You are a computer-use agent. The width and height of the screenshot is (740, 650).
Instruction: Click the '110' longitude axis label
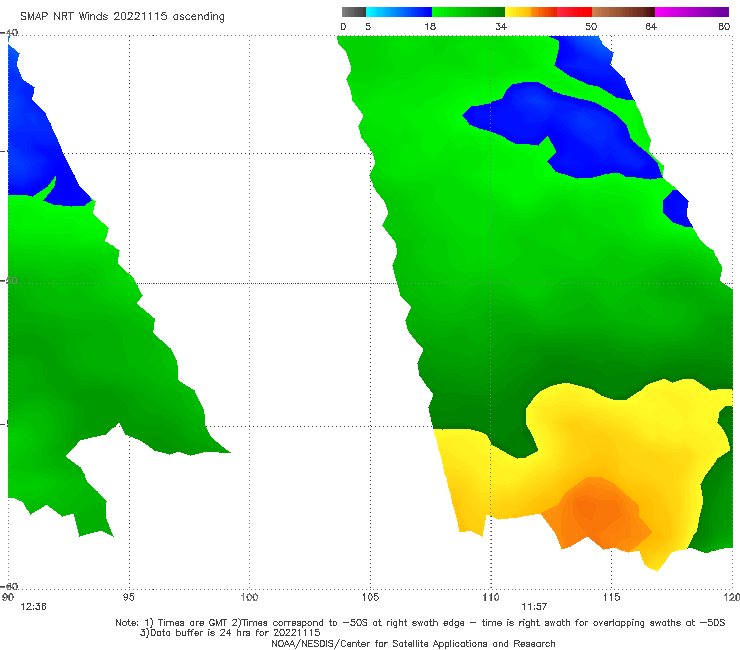pyautogui.click(x=491, y=597)
